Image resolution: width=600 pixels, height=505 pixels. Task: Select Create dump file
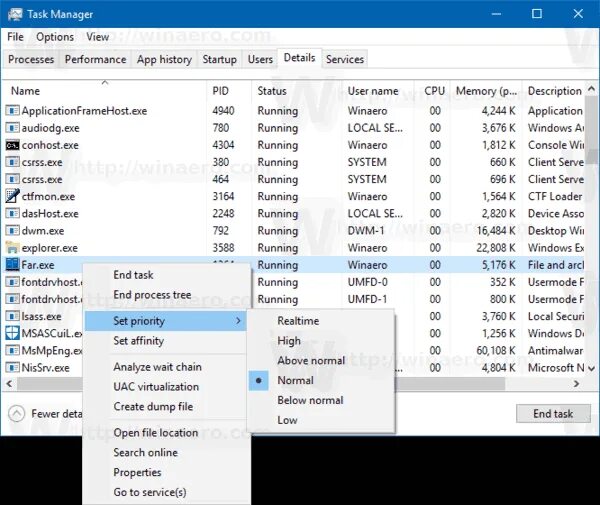165,407
